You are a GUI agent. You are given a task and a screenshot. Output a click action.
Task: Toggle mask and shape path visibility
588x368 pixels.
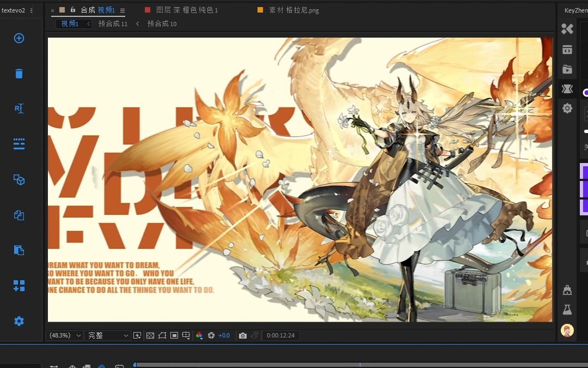(x=162, y=335)
